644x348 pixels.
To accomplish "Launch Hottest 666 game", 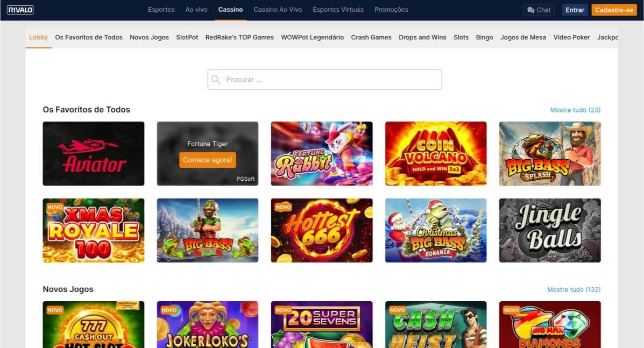I will [x=322, y=230].
